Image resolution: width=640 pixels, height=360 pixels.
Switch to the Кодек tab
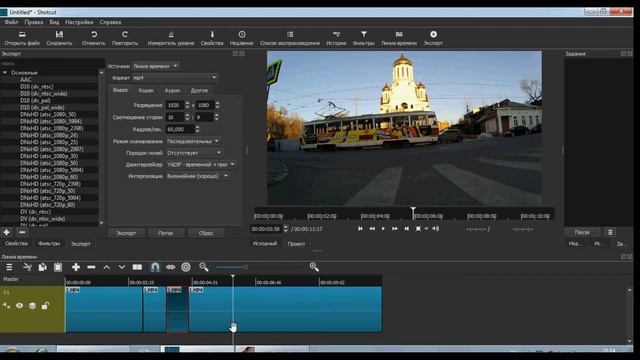coord(146,91)
